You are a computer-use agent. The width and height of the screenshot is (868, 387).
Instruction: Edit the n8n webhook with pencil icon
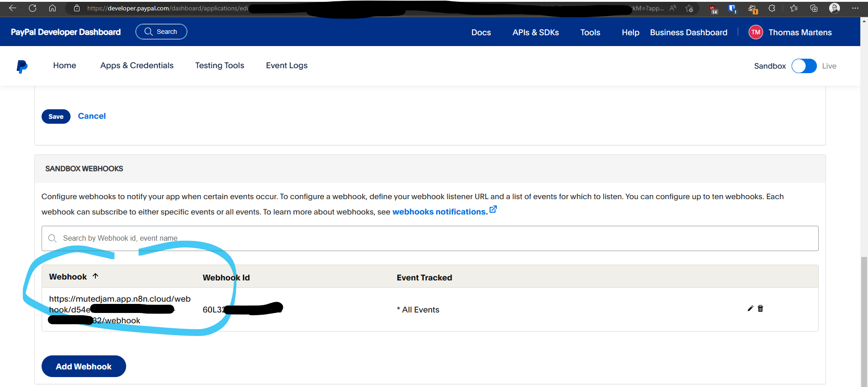pos(750,308)
